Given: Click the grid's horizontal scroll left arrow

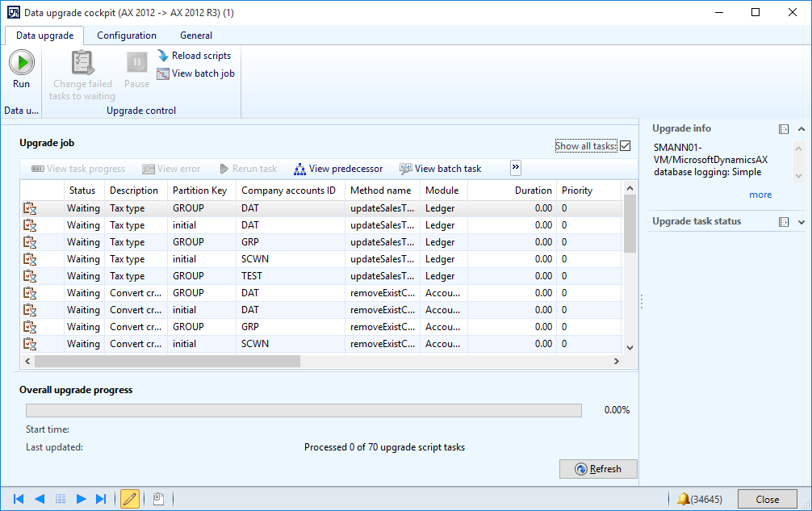Looking at the screenshot, I should [27, 362].
